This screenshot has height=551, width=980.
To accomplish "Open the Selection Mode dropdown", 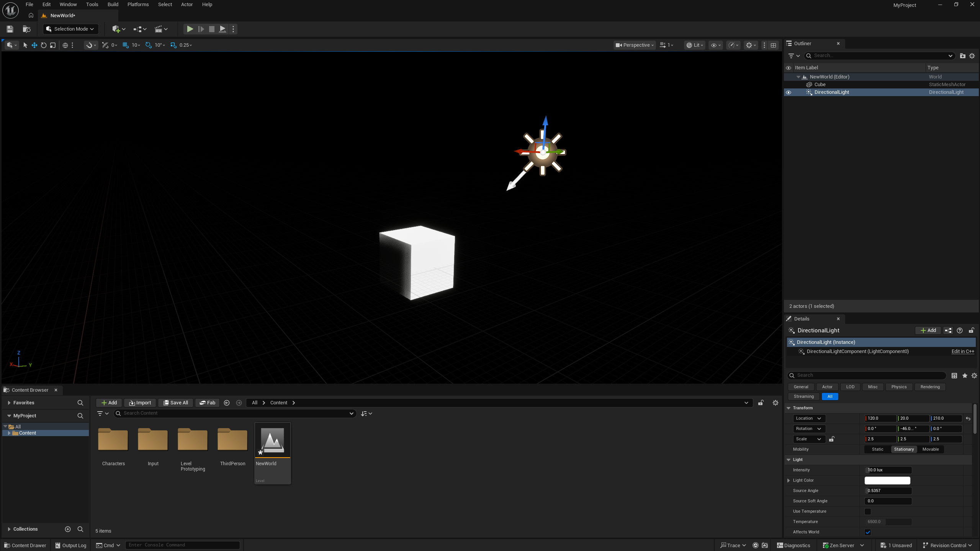I will (70, 29).
